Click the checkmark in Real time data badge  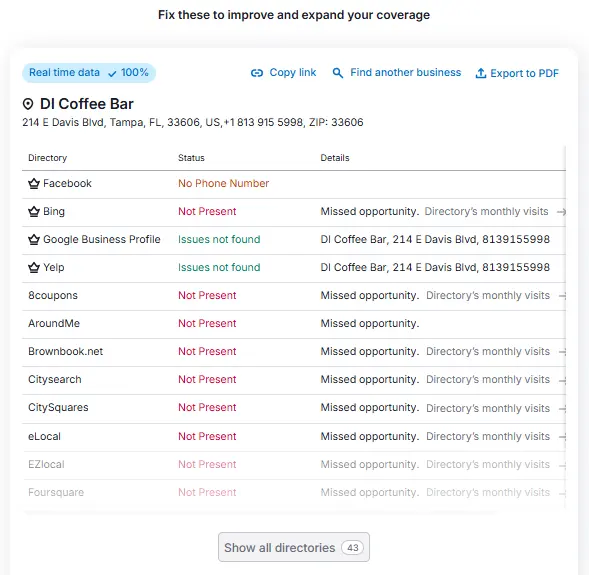(112, 74)
